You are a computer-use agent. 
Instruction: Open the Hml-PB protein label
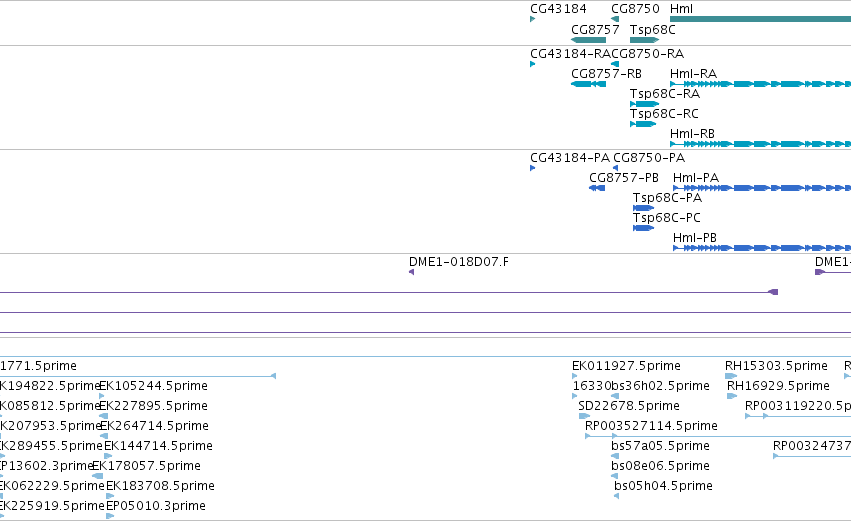point(695,238)
